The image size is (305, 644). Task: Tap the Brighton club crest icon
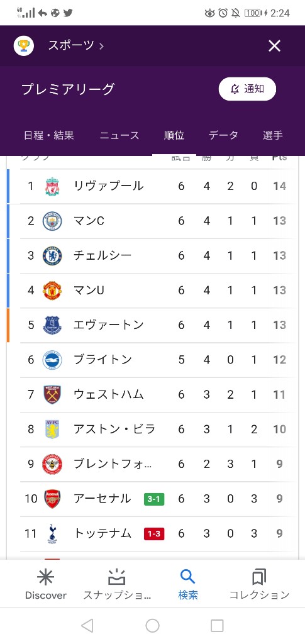pos(52,360)
